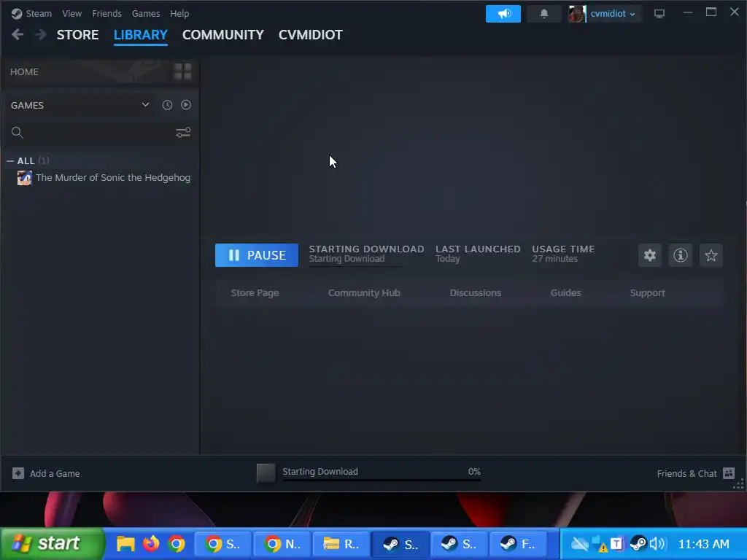Viewport: 747px width, 560px height.
Task: Open the Windows start menu
Action: (x=52, y=544)
